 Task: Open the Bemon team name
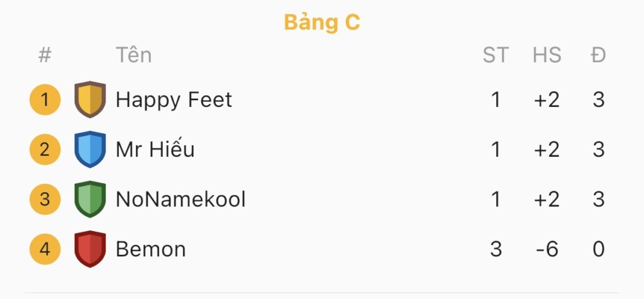click(x=151, y=249)
